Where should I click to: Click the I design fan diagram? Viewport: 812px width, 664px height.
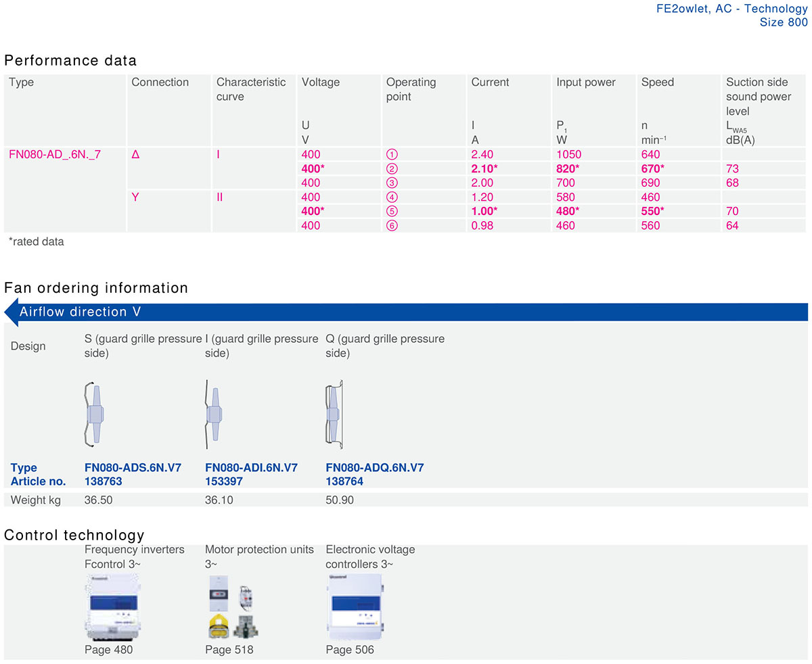(213, 414)
